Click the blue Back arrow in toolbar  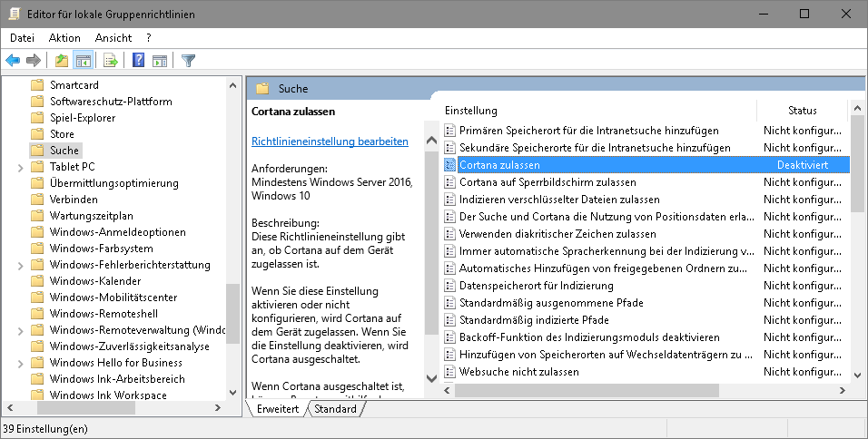tap(13, 61)
